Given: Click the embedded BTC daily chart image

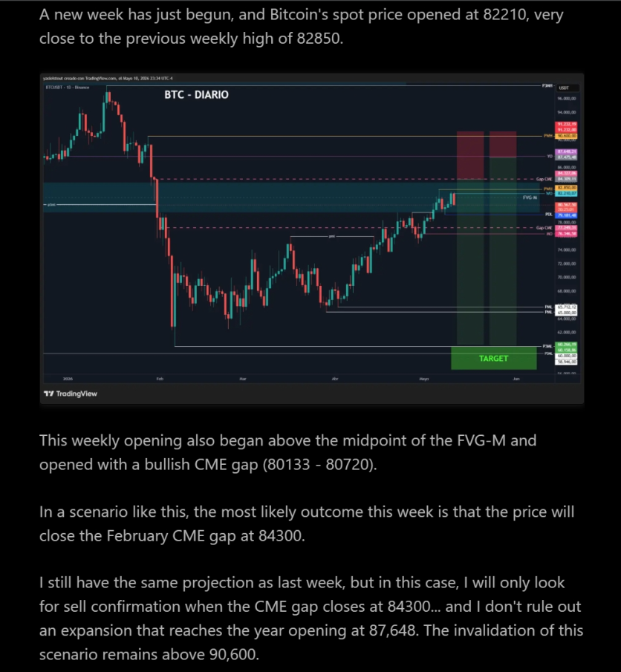Looking at the screenshot, I should 312,238.
